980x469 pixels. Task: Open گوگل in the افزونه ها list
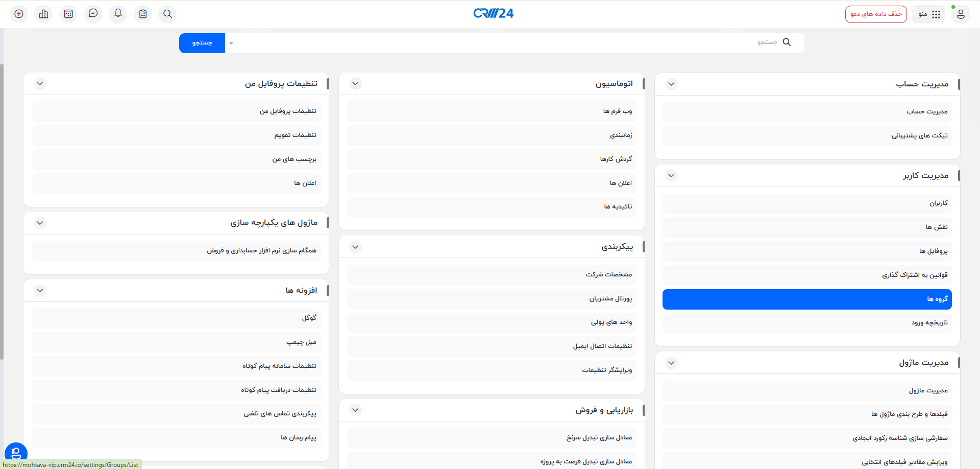pyautogui.click(x=176, y=318)
